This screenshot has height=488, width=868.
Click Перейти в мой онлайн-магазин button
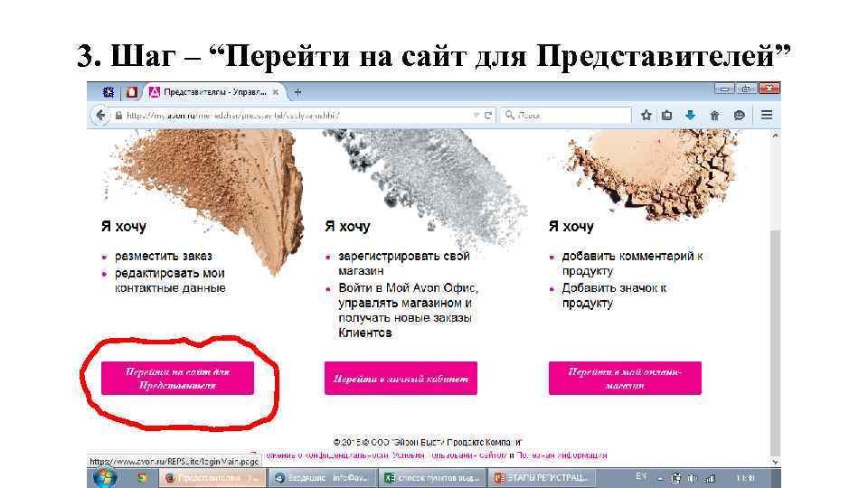tap(625, 378)
